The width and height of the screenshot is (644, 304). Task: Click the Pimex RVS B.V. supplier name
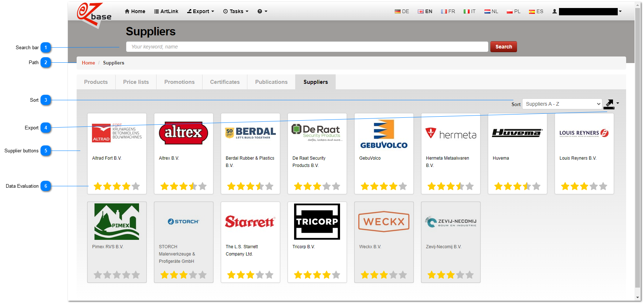[108, 247]
